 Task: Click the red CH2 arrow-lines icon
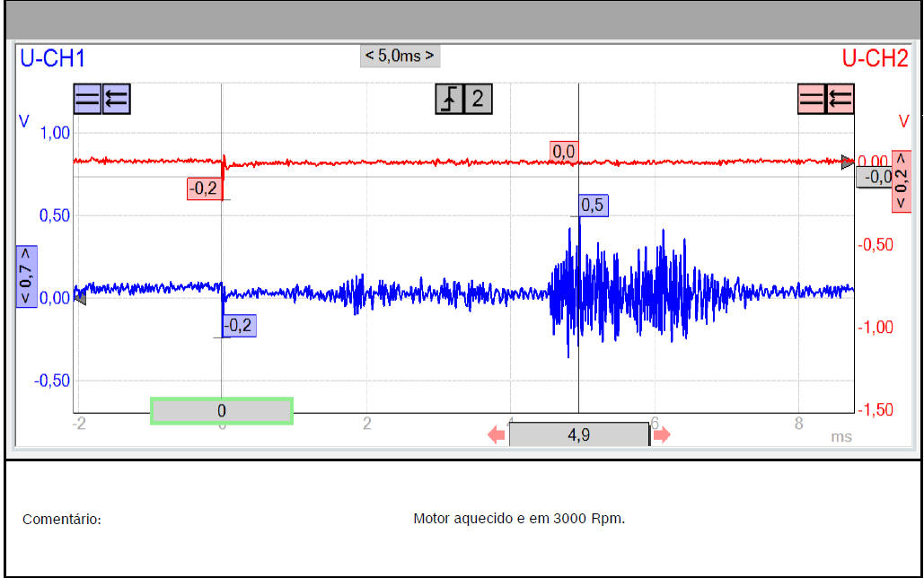[840, 99]
